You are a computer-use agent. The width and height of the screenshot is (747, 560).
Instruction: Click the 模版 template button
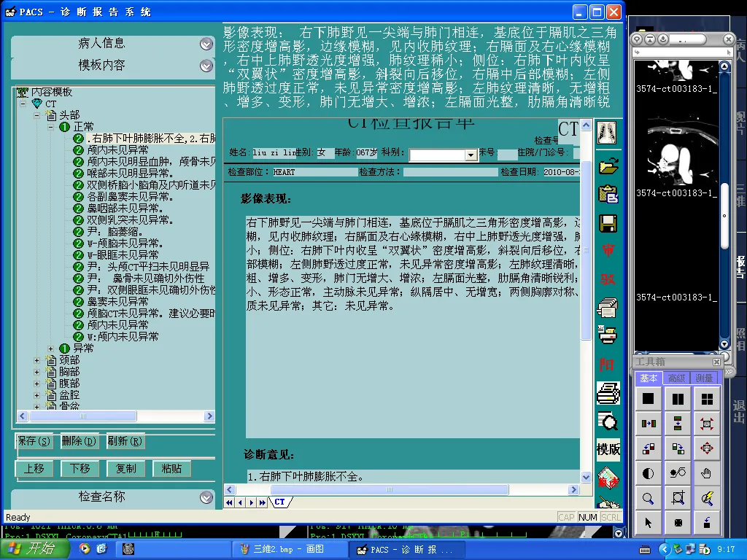[608, 449]
